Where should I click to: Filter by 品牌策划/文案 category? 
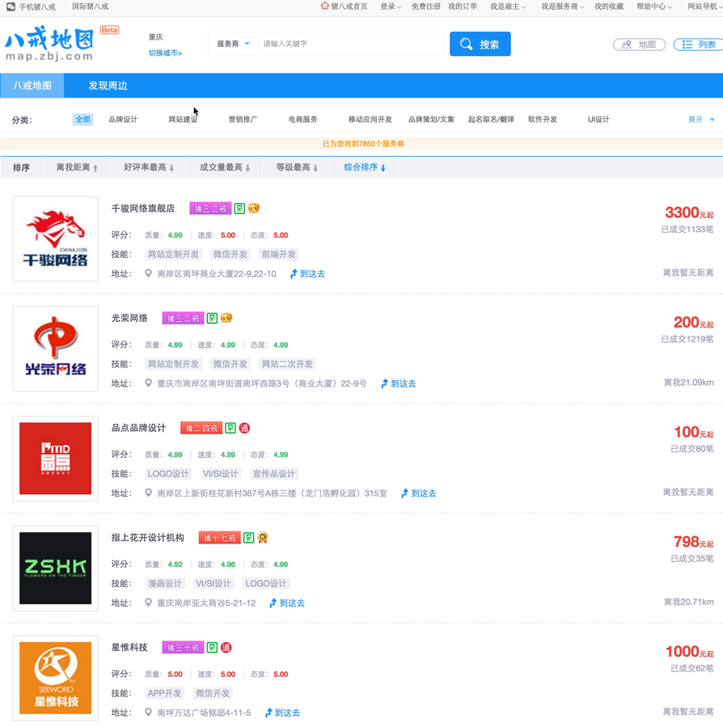coord(431,120)
